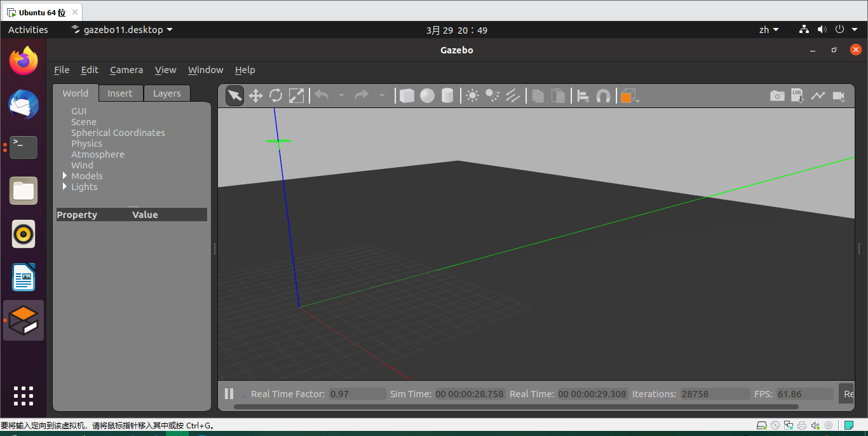
Task: Select the Translate mode tool
Action: pyautogui.click(x=255, y=95)
